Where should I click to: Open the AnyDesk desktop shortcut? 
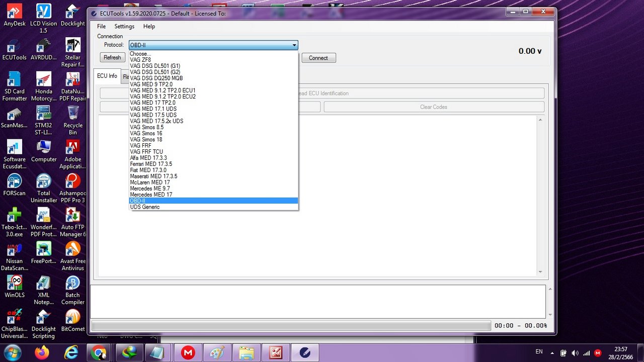(x=14, y=15)
